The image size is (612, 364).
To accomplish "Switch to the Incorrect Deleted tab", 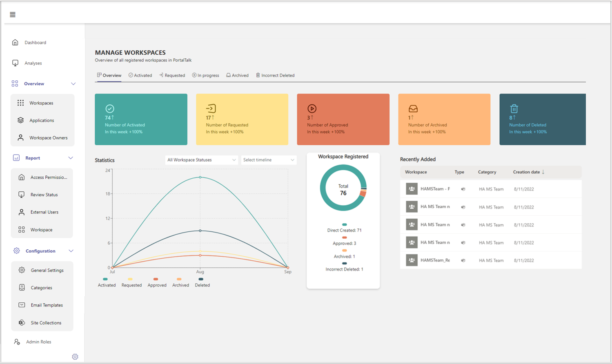I will pos(275,75).
